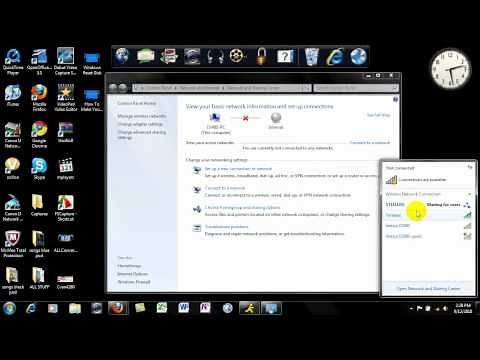Screen dimensions: 480x360
Task: Click the help icon in Control Panel window
Action: [x=395, y=99]
